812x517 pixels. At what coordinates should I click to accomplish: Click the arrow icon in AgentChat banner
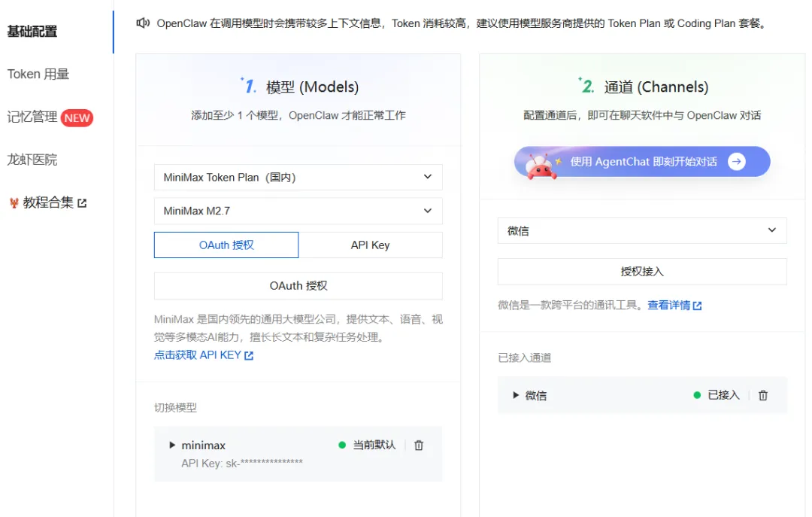[736, 161]
